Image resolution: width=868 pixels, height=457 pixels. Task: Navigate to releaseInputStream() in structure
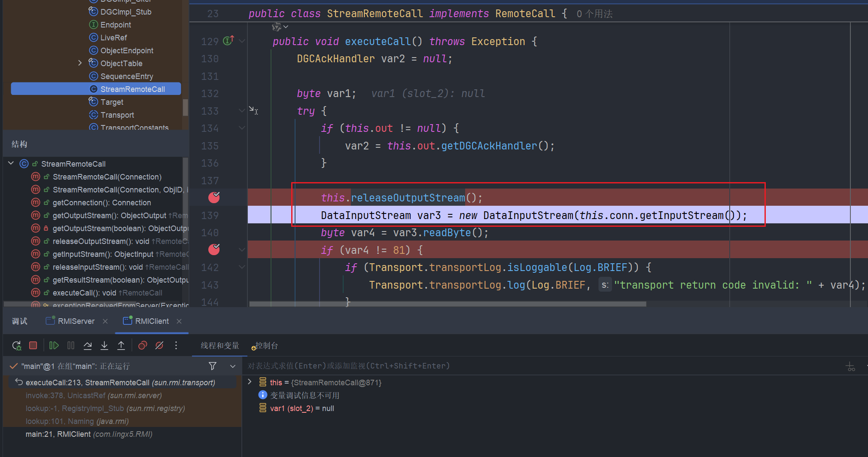coord(97,267)
